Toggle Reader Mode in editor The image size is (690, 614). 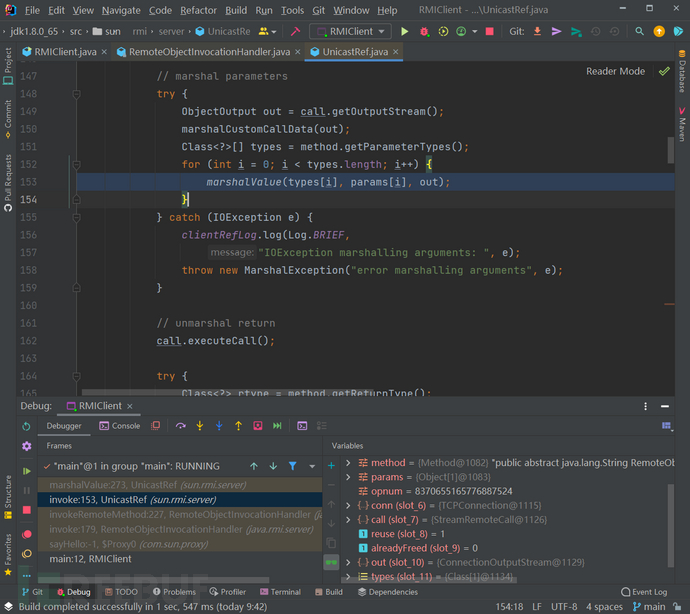pyautogui.click(x=615, y=71)
